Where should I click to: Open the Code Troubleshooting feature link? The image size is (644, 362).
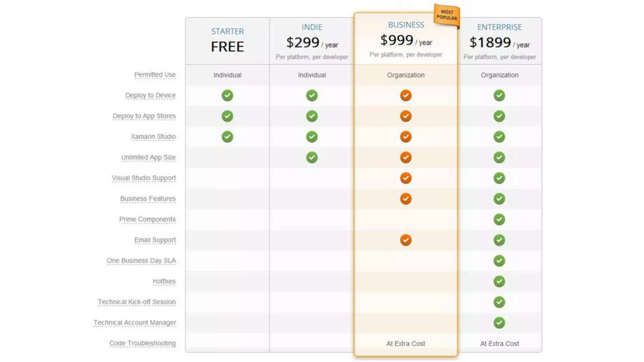coord(142,343)
